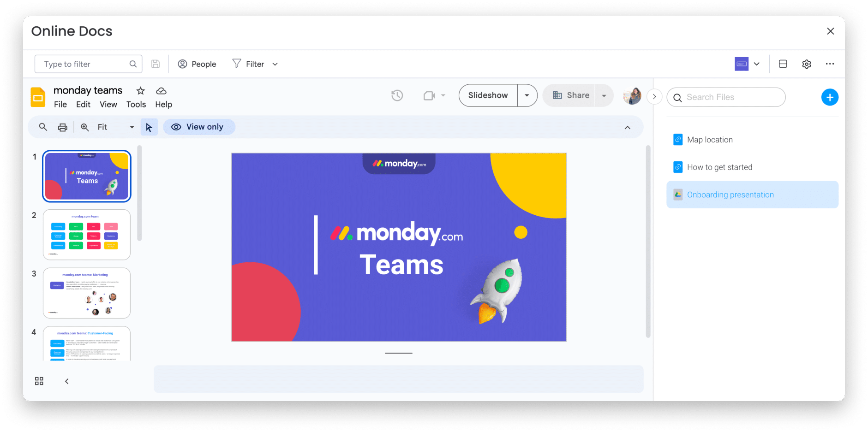Click the magnifier in Type to filter box
This screenshot has width=868, height=431.
pyautogui.click(x=133, y=64)
